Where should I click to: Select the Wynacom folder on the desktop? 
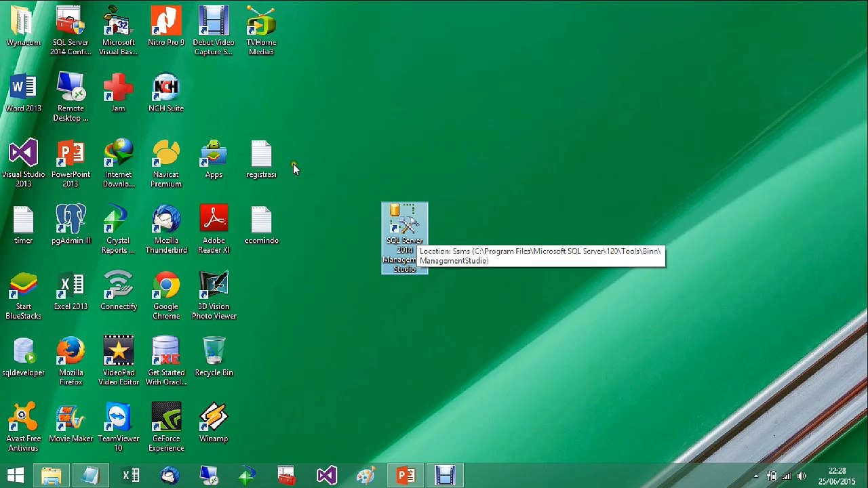coord(23,27)
